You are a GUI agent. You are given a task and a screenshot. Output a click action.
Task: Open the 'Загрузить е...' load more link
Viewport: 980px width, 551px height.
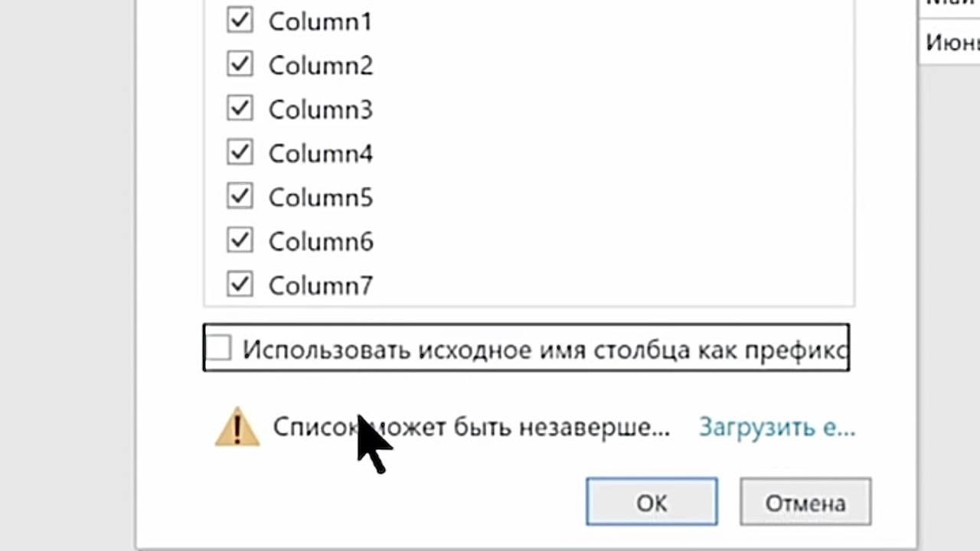click(776, 427)
